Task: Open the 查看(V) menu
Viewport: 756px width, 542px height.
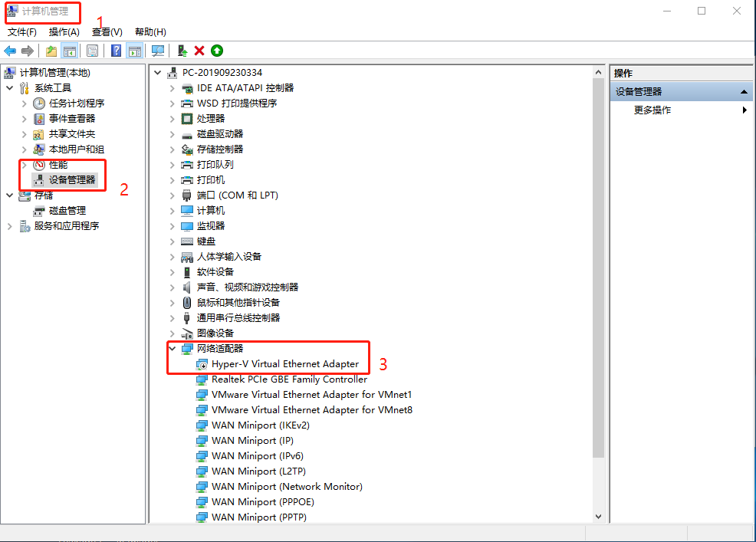Action: click(x=107, y=32)
